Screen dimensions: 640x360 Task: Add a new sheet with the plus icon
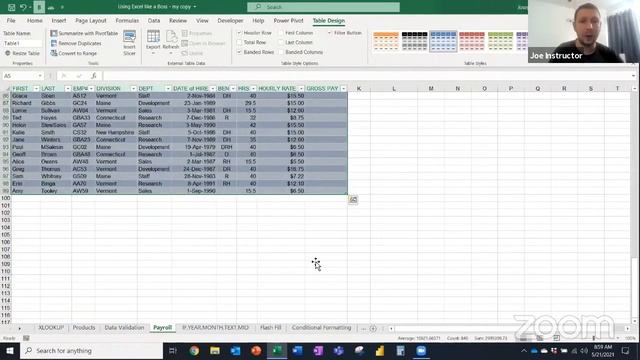(373, 328)
